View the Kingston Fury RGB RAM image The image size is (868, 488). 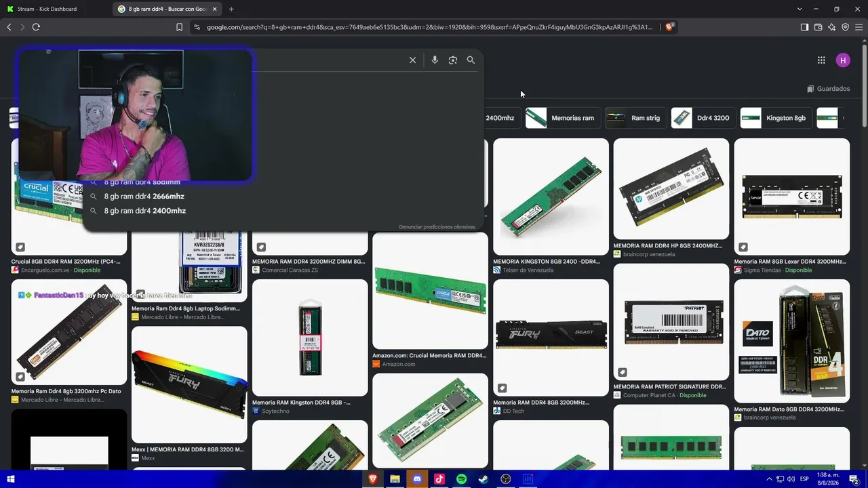point(189,385)
